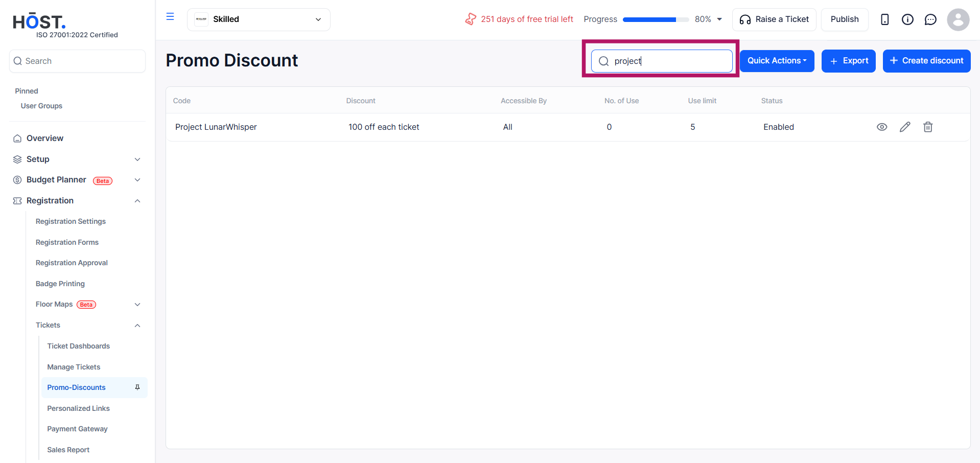Open the mobile preview icon
The width and height of the screenshot is (980, 463).
click(x=884, y=19)
